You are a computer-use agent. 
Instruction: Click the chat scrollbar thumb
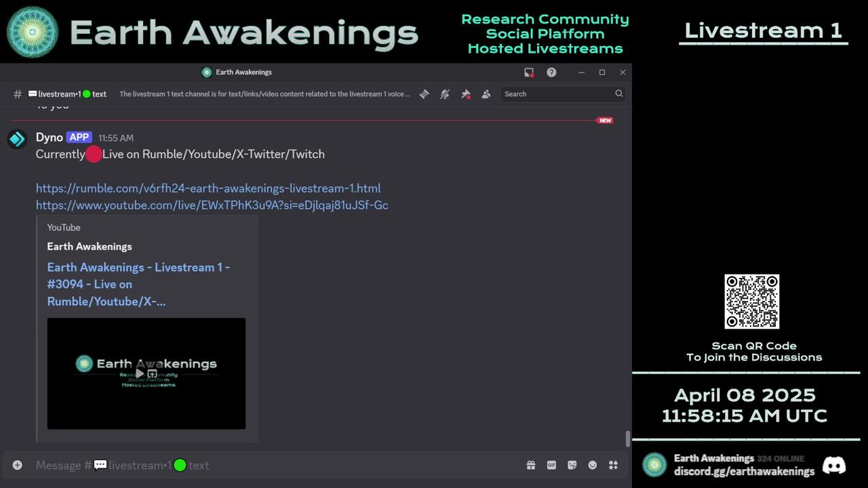(628, 439)
